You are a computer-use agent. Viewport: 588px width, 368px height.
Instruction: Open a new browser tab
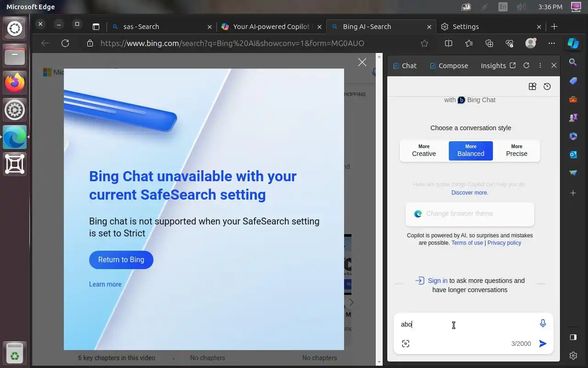(554, 27)
